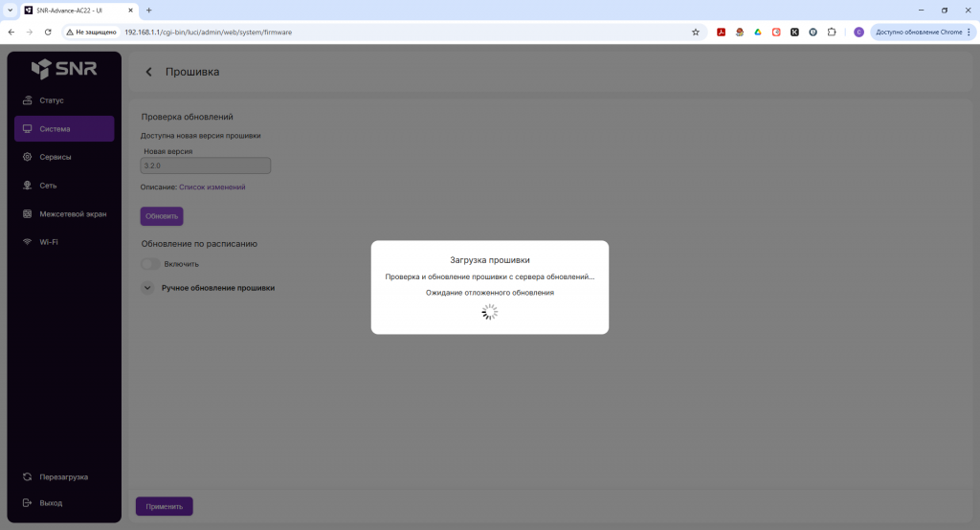Click Доступна новая версия прошивки text

click(x=201, y=136)
